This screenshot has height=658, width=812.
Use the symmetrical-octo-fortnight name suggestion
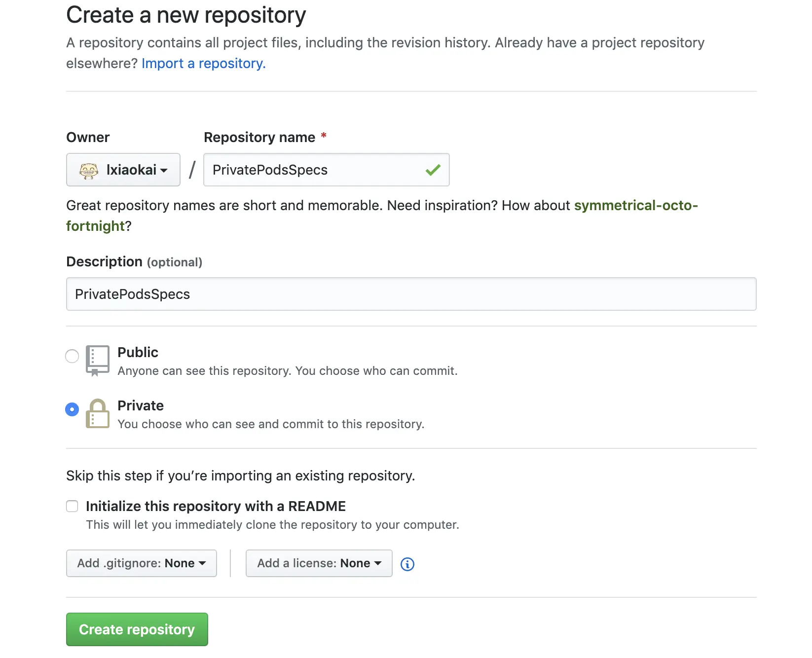point(635,205)
